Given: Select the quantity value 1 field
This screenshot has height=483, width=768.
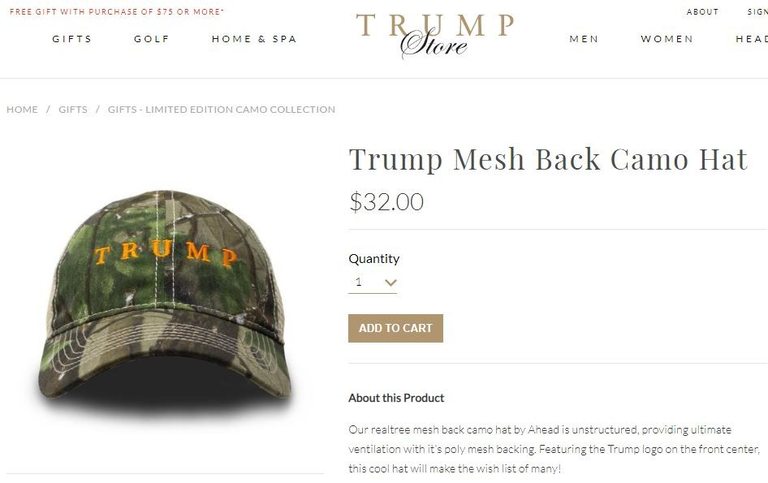Looking at the screenshot, I should [372, 282].
